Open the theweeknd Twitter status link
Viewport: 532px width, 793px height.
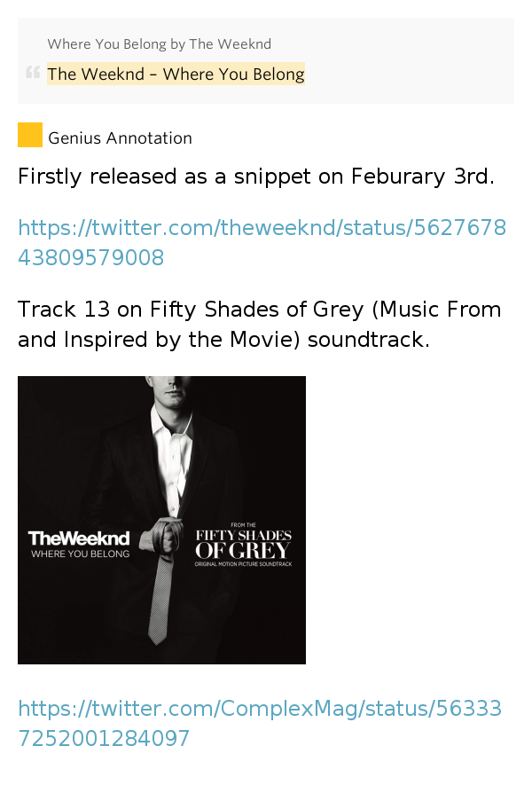262,243
